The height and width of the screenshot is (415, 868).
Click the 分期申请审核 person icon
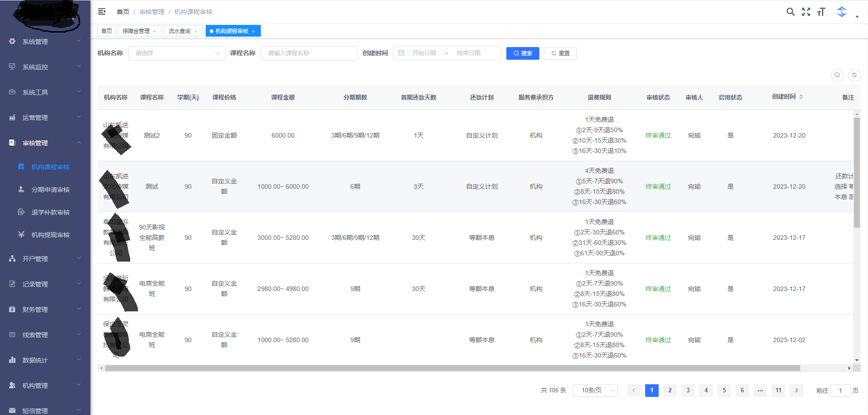coord(21,189)
